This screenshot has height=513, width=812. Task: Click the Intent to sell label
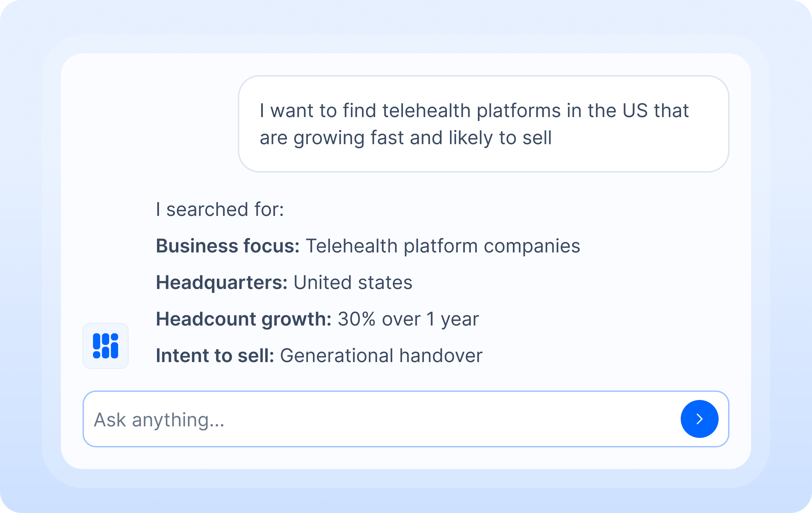pos(215,356)
